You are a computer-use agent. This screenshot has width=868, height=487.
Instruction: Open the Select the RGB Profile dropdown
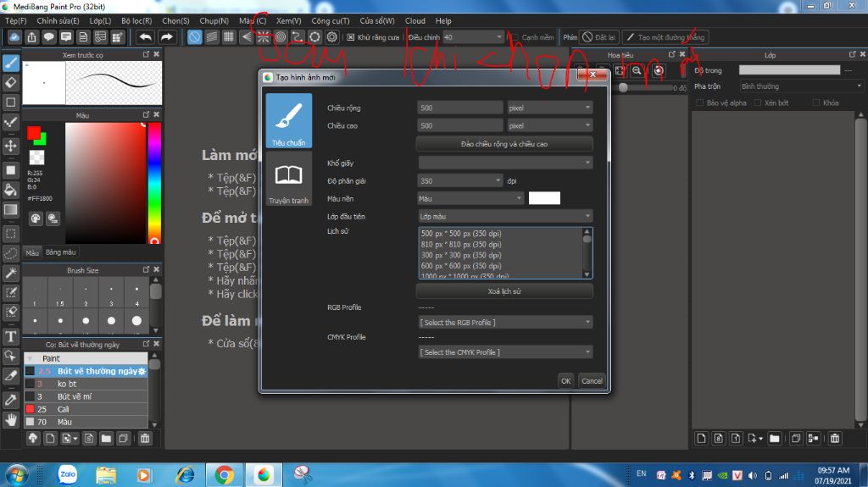click(505, 323)
